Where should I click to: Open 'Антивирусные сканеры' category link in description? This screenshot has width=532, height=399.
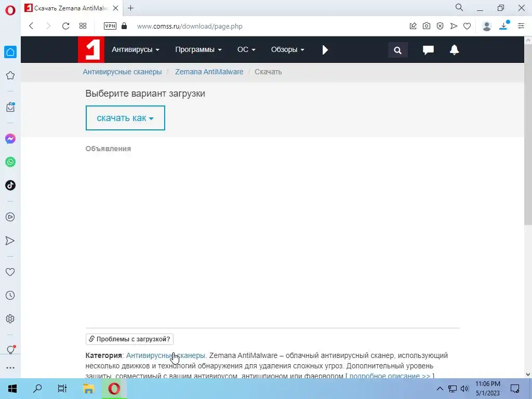point(166,355)
